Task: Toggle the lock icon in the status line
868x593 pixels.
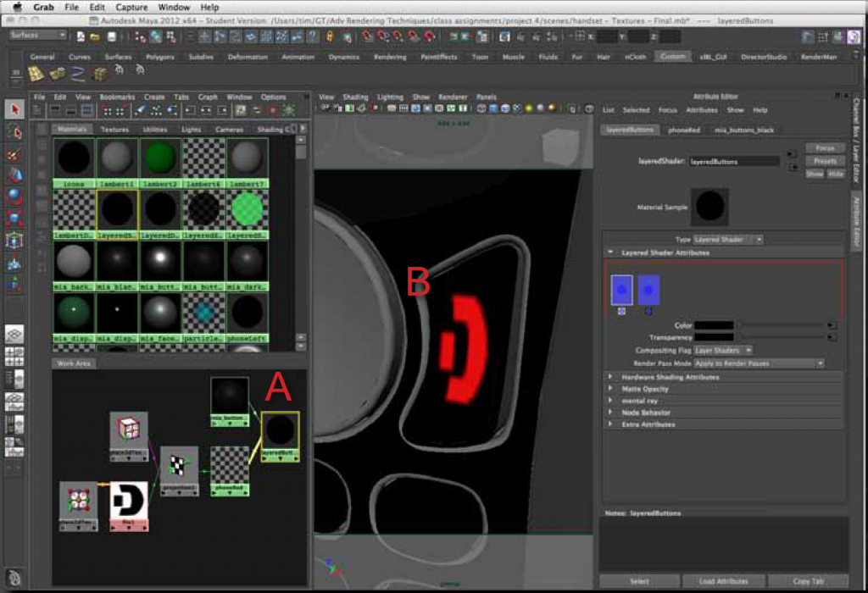Action: pos(327,36)
